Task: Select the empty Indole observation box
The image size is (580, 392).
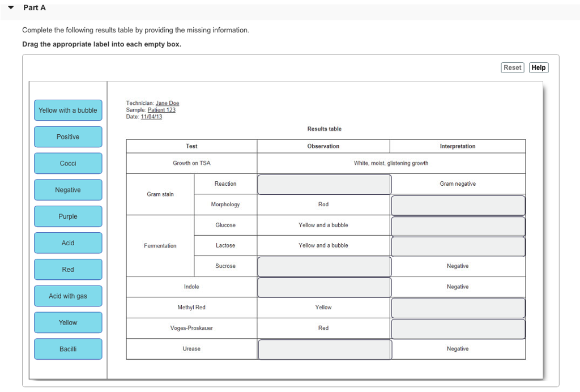Action: point(324,287)
